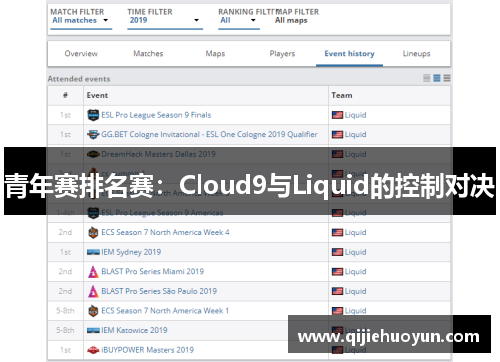Click Liquid in the GG.BET Cologne row

click(356, 135)
